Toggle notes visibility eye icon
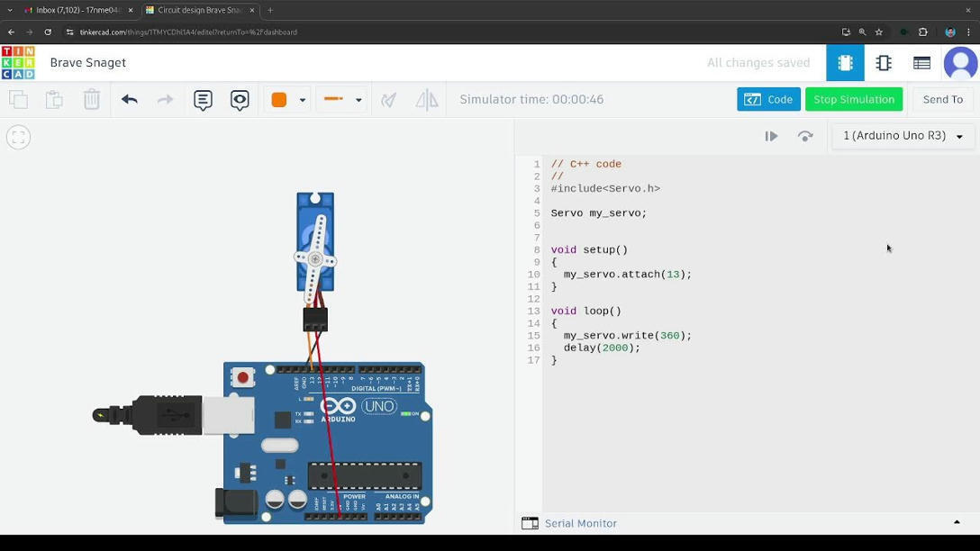Viewport: 980px width, 551px height. (240, 100)
